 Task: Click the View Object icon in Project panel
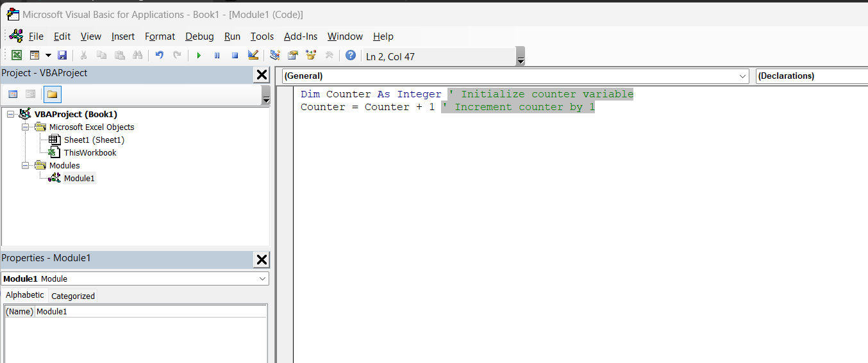pos(30,94)
